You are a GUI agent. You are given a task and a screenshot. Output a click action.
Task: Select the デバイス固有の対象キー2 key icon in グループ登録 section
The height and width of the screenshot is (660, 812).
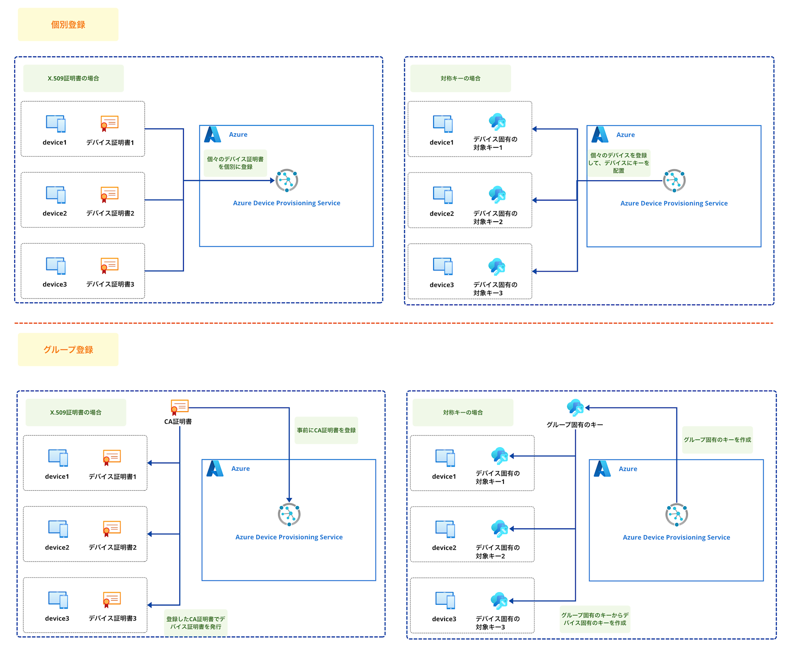click(x=499, y=528)
